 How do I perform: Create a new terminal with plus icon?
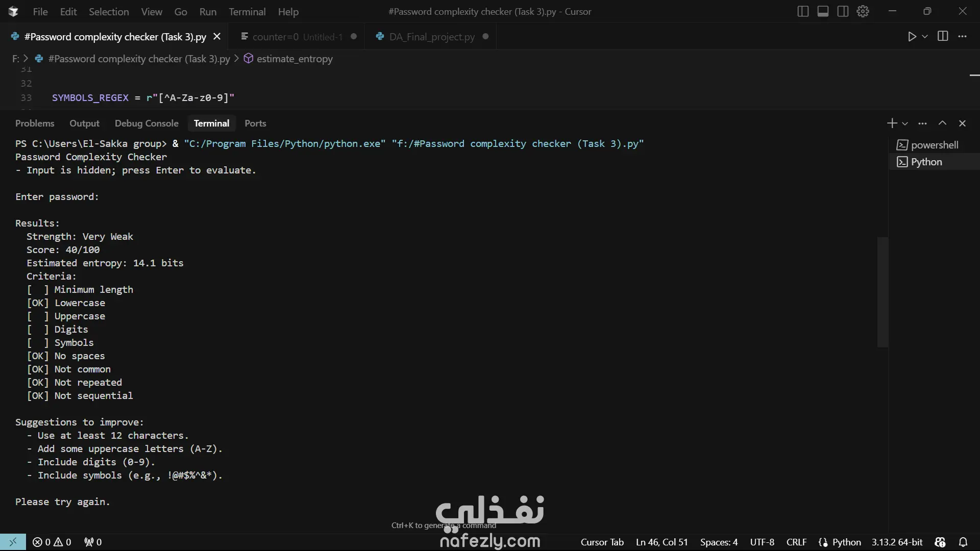[892, 123]
